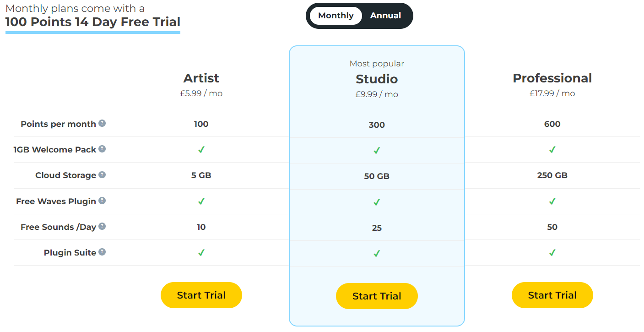Click the Professional plan heading

click(552, 78)
